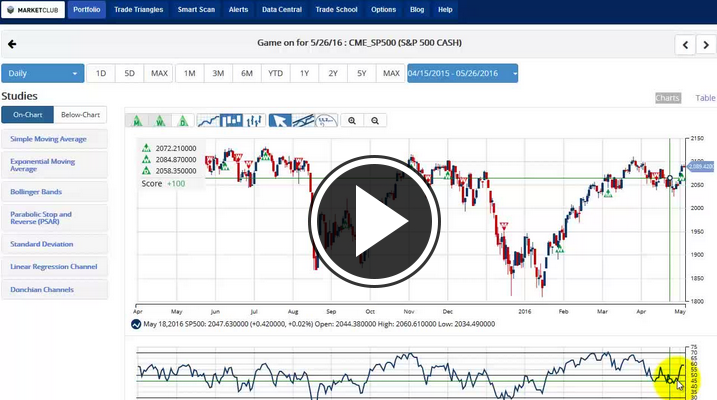Go to next symbol chevron
Screen dimensions: 717x400
click(x=706, y=45)
